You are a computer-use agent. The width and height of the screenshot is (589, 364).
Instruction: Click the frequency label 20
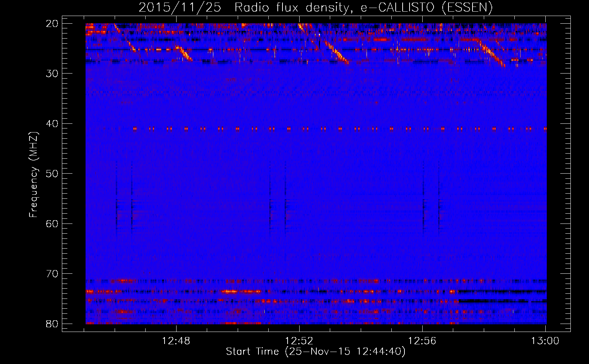52,24
